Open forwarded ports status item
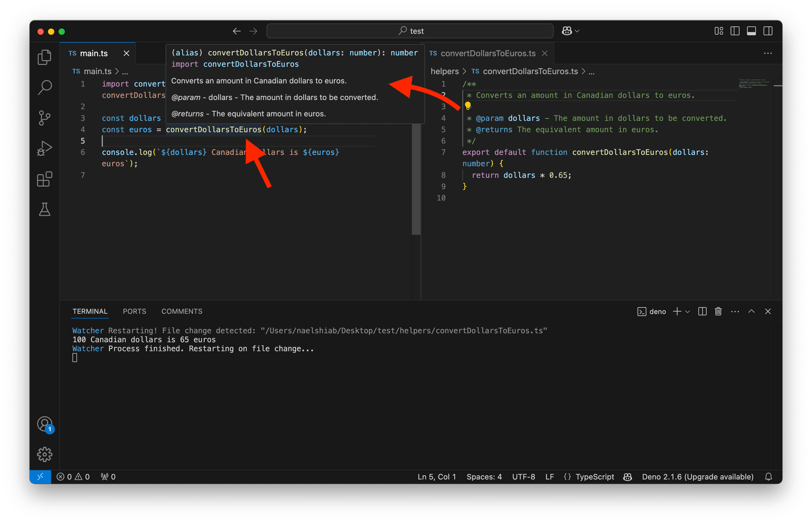 tap(108, 477)
